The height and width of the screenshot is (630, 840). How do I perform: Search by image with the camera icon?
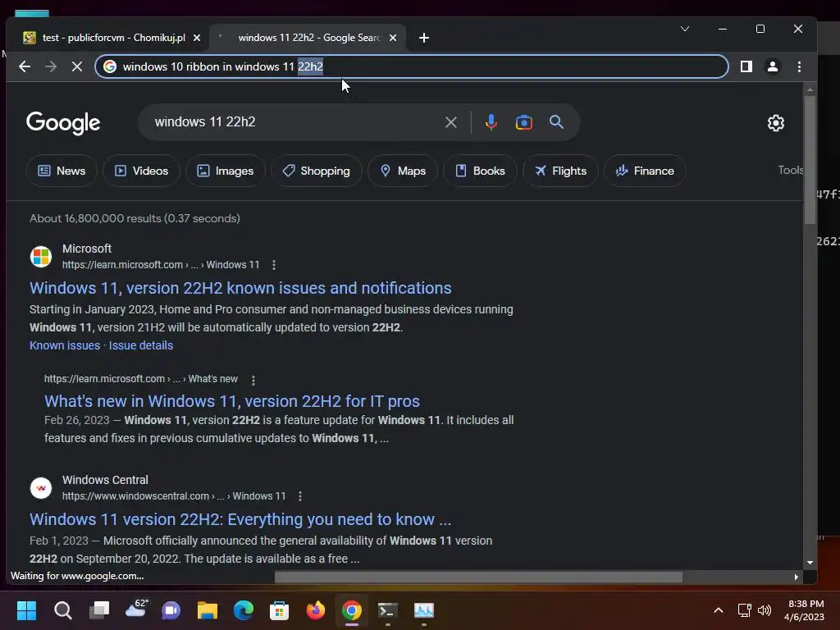[x=524, y=122]
